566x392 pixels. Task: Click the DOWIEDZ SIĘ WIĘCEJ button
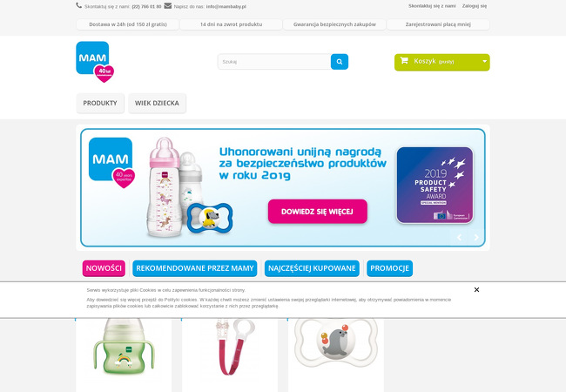318,212
